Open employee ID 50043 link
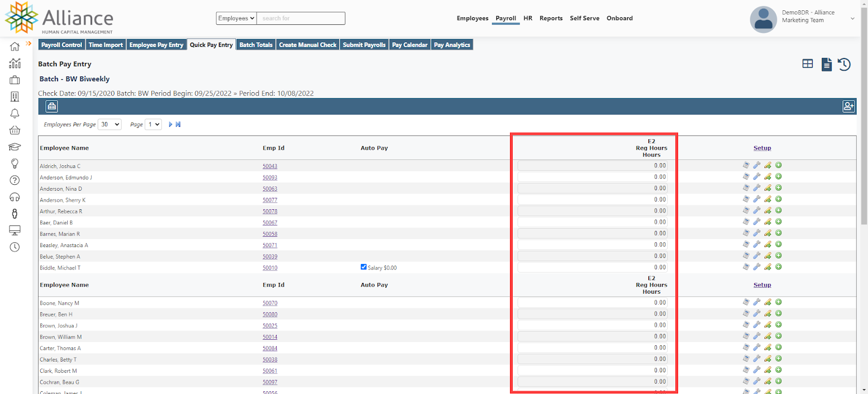The image size is (868, 394). (270, 166)
